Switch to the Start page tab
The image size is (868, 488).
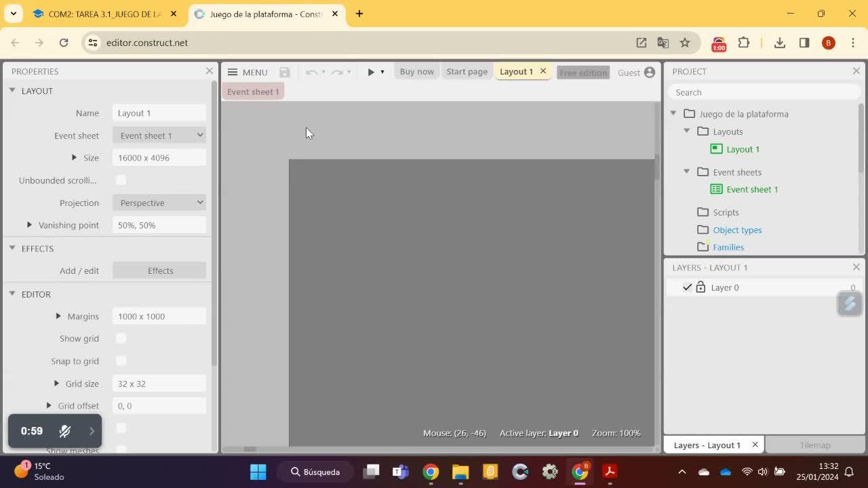[x=467, y=72]
